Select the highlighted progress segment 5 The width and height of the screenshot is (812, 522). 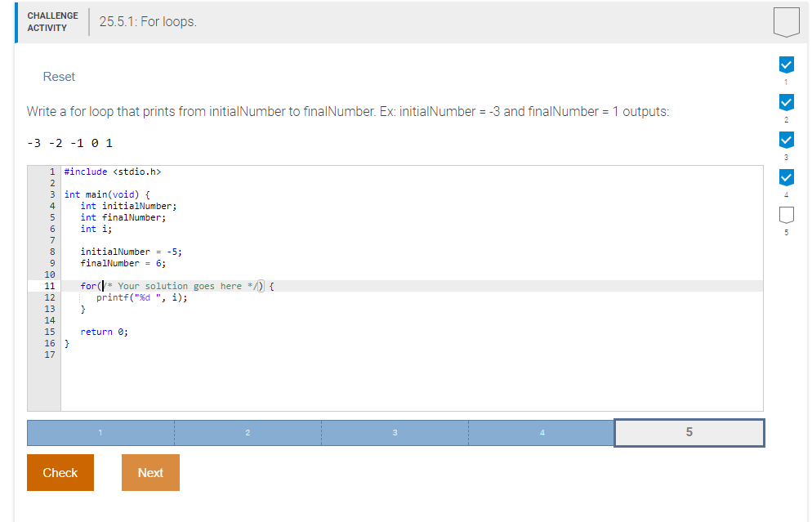click(689, 433)
